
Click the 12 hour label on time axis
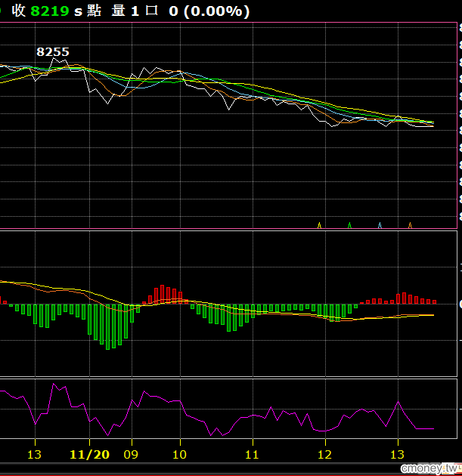pyautogui.click(x=325, y=455)
